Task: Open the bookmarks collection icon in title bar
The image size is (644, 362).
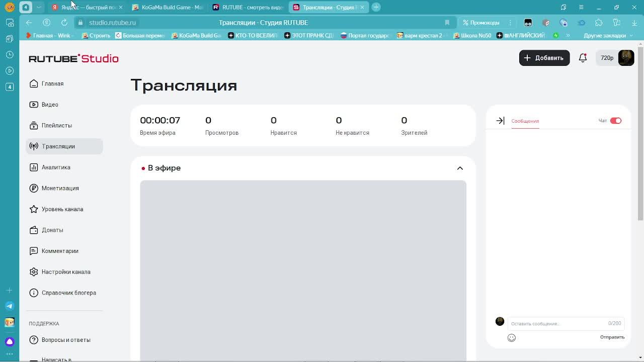Action: click(563, 7)
